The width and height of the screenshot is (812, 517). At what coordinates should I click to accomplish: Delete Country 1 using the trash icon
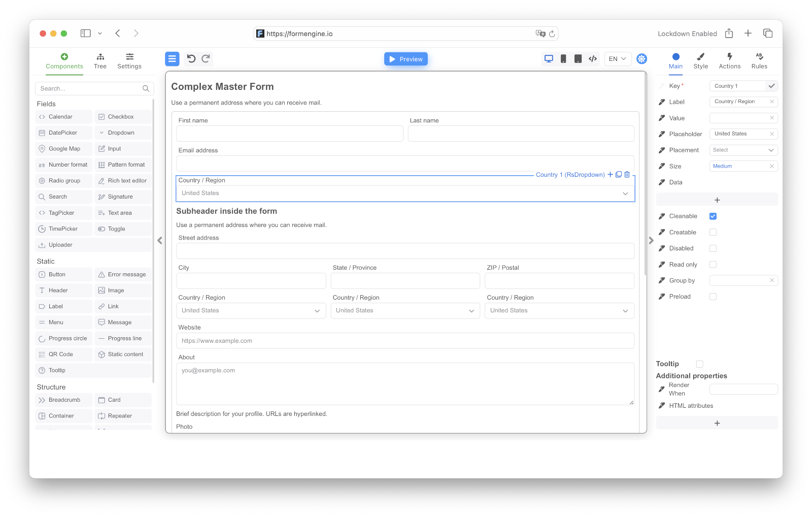click(x=627, y=174)
